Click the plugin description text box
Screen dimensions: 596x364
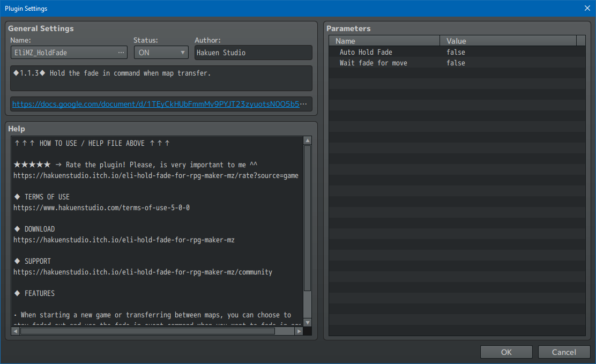point(161,78)
